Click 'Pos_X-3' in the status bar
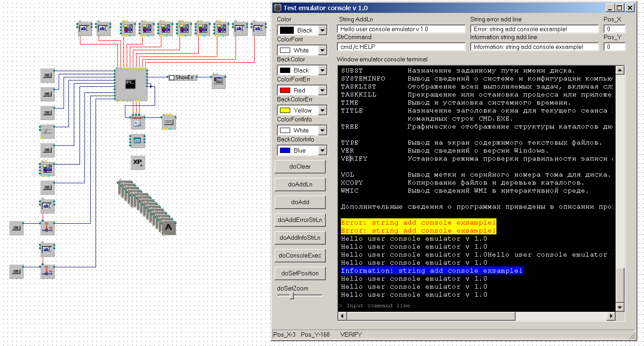The width and height of the screenshot is (644, 346). (284, 334)
